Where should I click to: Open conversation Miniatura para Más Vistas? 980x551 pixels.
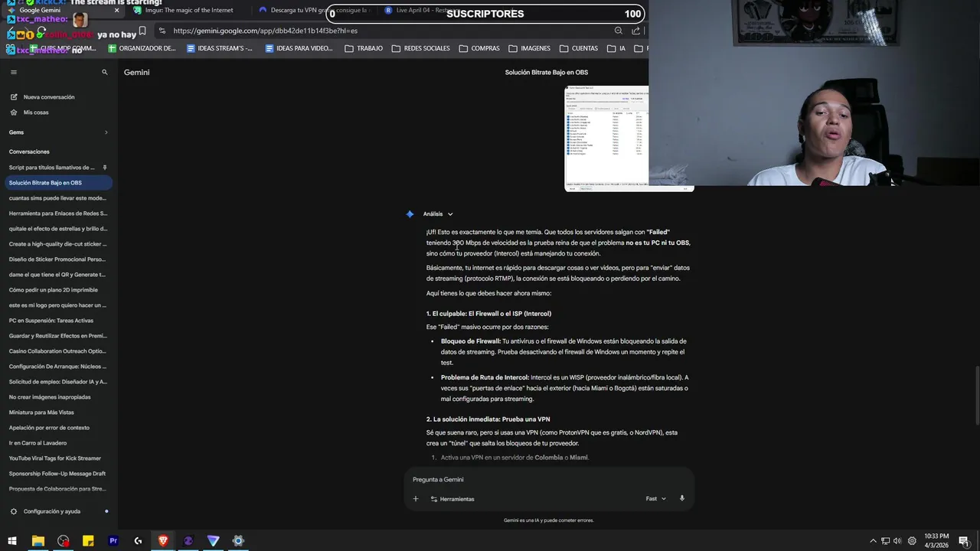[41, 412]
